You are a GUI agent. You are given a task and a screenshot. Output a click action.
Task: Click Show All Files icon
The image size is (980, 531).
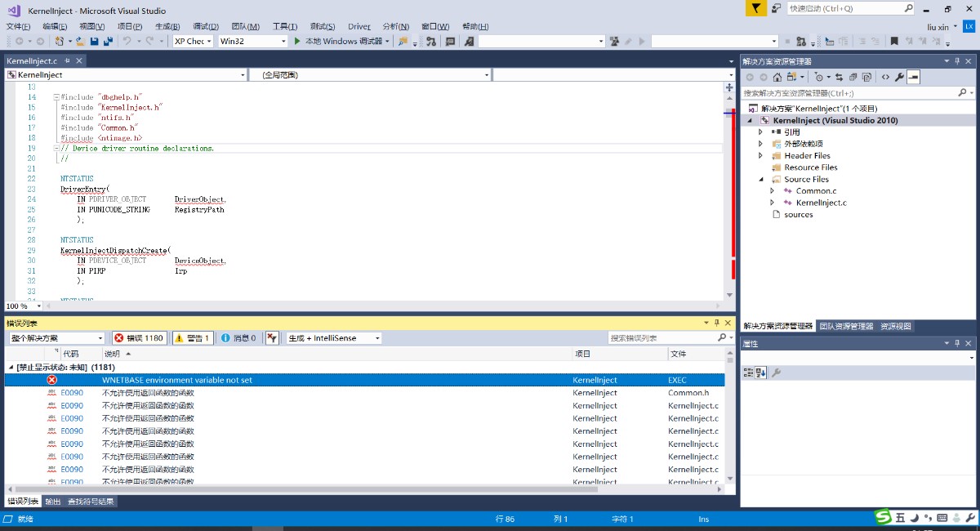click(866, 77)
